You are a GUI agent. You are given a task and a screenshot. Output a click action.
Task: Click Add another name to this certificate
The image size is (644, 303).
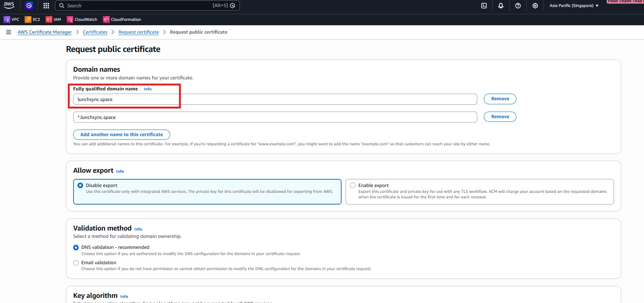[x=121, y=135]
